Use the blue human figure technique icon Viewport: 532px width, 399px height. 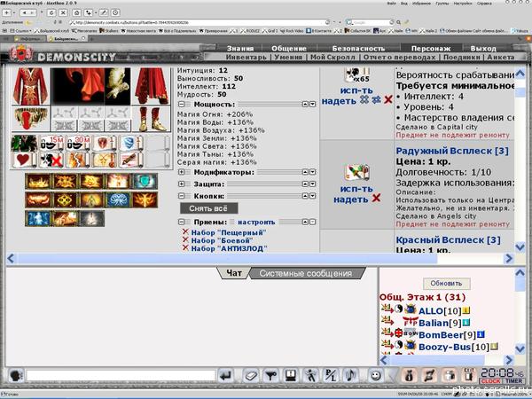[x=38, y=218]
